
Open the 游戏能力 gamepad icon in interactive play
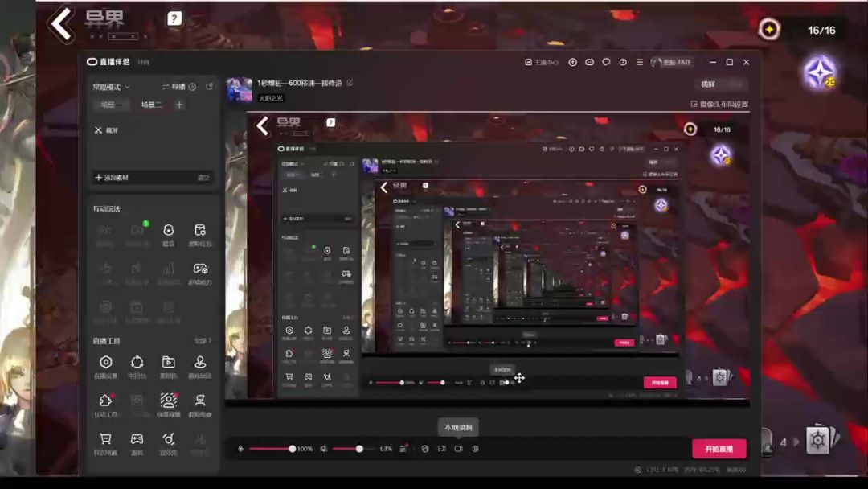(200, 269)
